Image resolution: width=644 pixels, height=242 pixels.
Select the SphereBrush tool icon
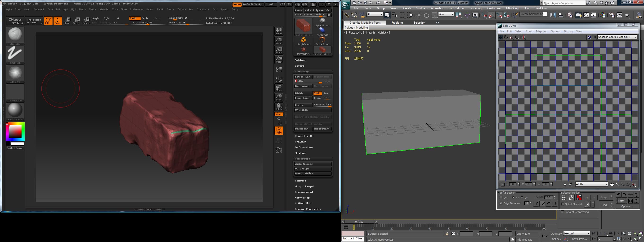pos(322,22)
